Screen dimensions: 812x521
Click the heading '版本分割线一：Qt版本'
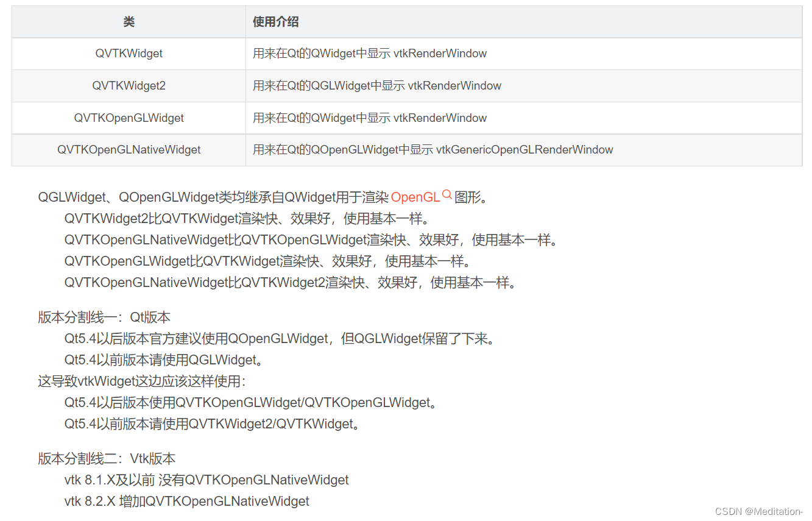(104, 317)
